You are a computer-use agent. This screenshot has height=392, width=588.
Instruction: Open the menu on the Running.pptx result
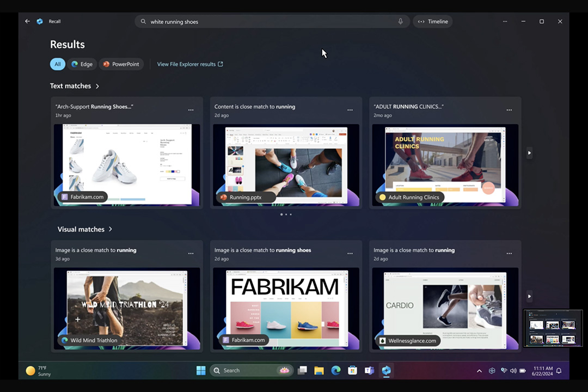pyautogui.click(x=350, y=110)
